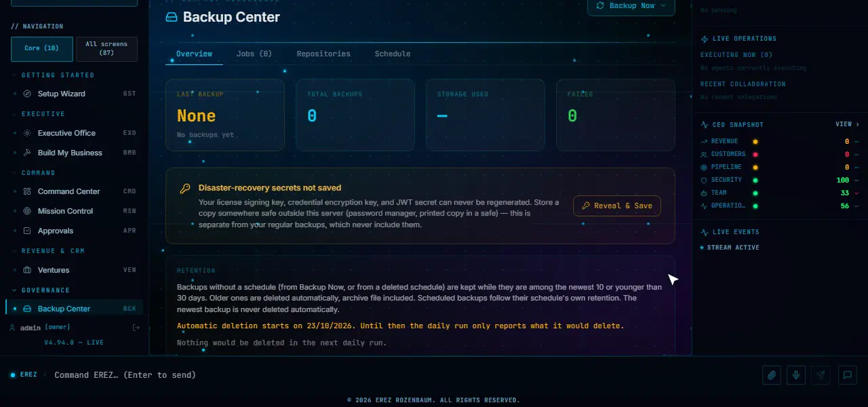Click the "EXECUTING NOW (0)" label
Viewport: 868px width, 407px height.
coord(736,55)
